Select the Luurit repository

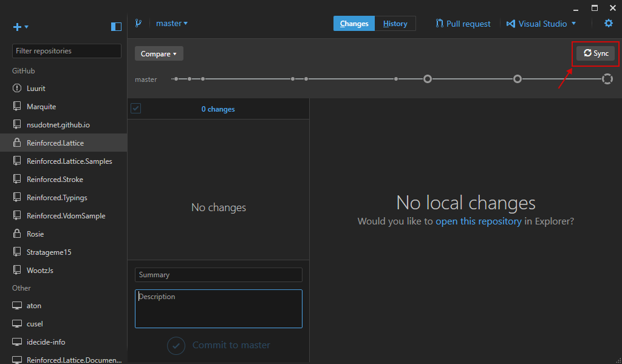click(63, 89)
